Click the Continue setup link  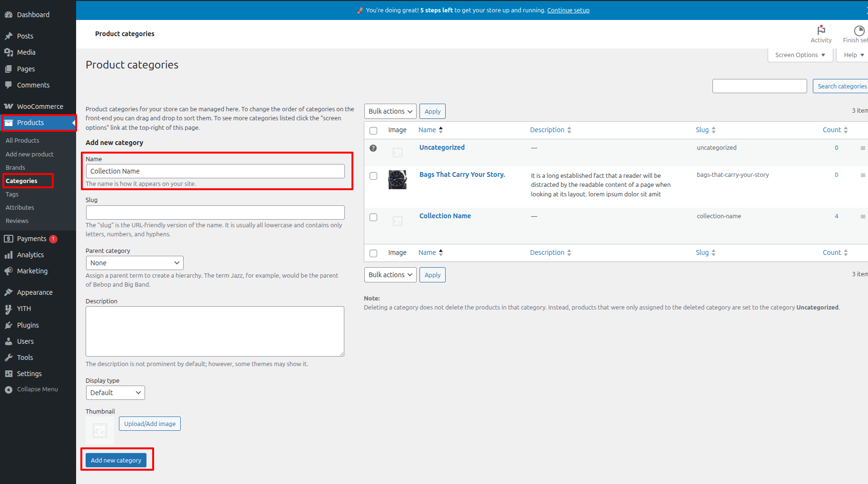(x=568, y=10)
